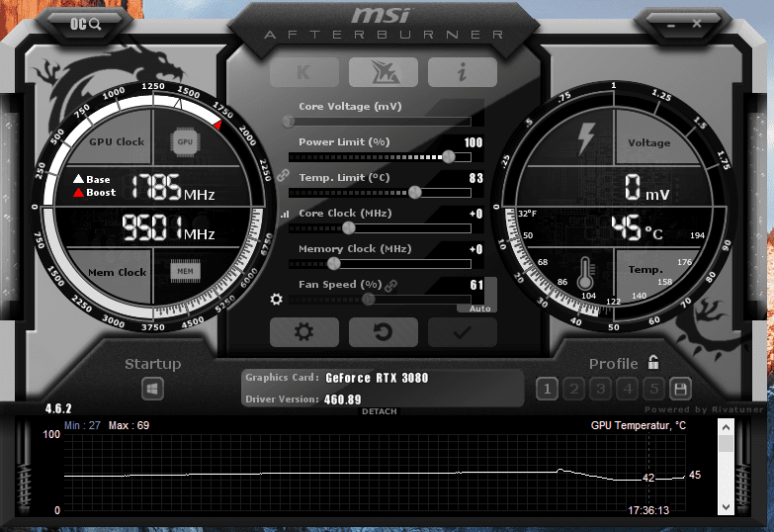Reset settings with the circular arrow button
The height and width of the screenshot is (532, 774).
point(384,332)
